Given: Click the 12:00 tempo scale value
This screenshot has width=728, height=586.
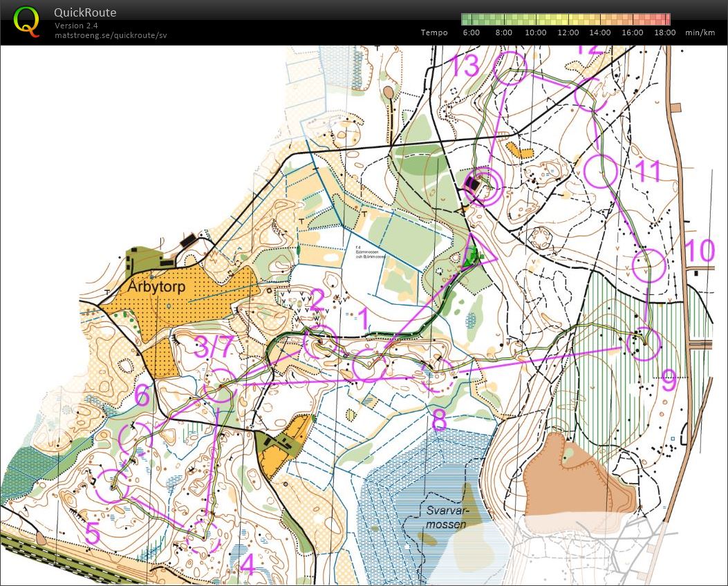Looking at the screenshot, I should point(568,32).
